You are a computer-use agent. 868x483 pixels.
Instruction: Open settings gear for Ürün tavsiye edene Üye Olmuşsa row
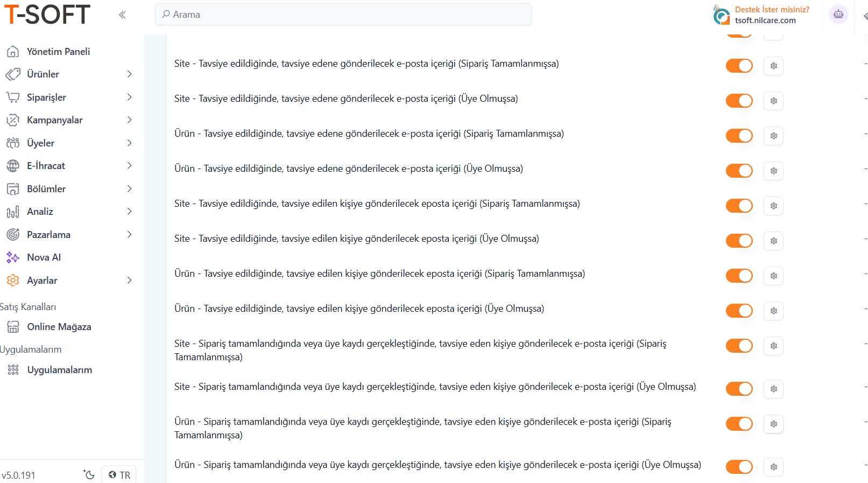click(773, 171)
